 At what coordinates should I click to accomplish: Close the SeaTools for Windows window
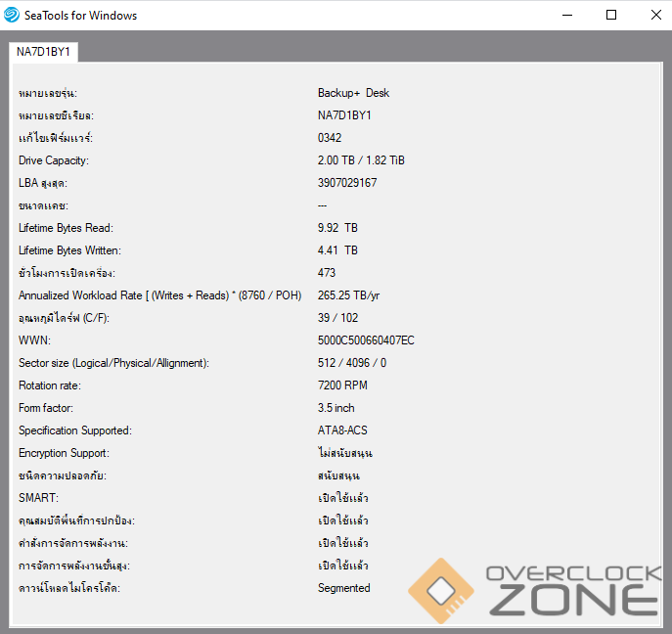point(655,15)
